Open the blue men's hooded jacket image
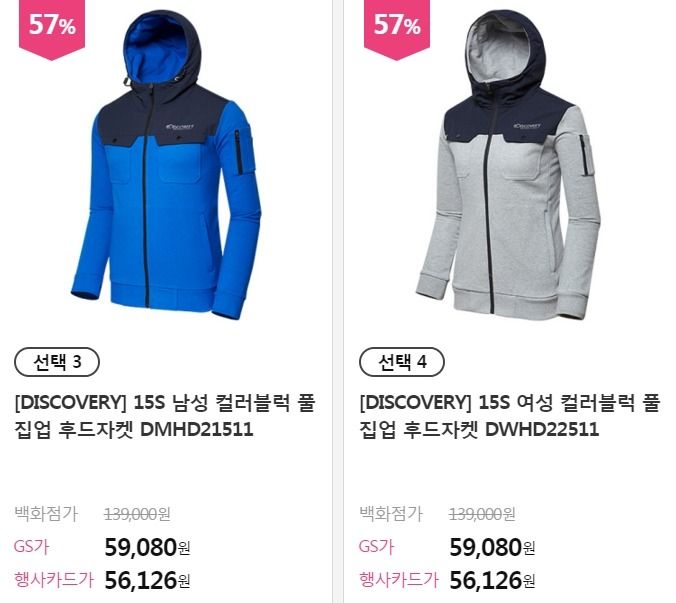676x603 pixels. 166,165
